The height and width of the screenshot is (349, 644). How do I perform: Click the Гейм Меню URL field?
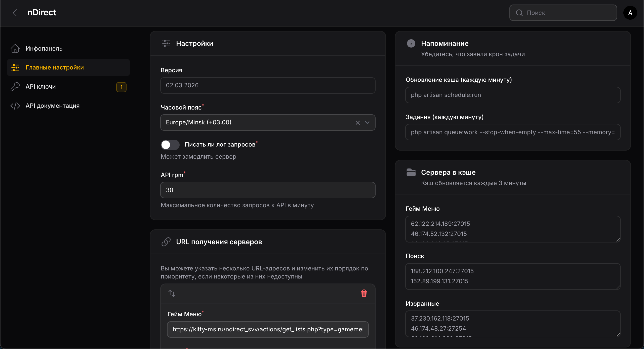268,329
